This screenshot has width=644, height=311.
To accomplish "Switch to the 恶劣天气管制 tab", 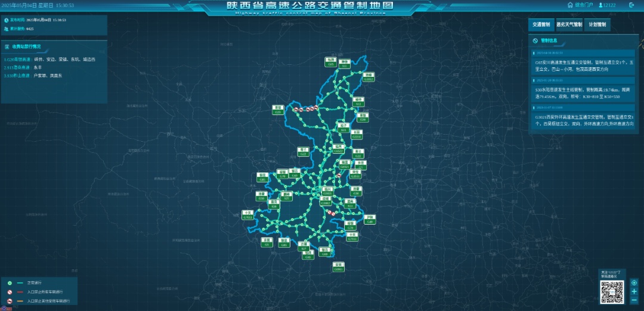I will (568, 25).
